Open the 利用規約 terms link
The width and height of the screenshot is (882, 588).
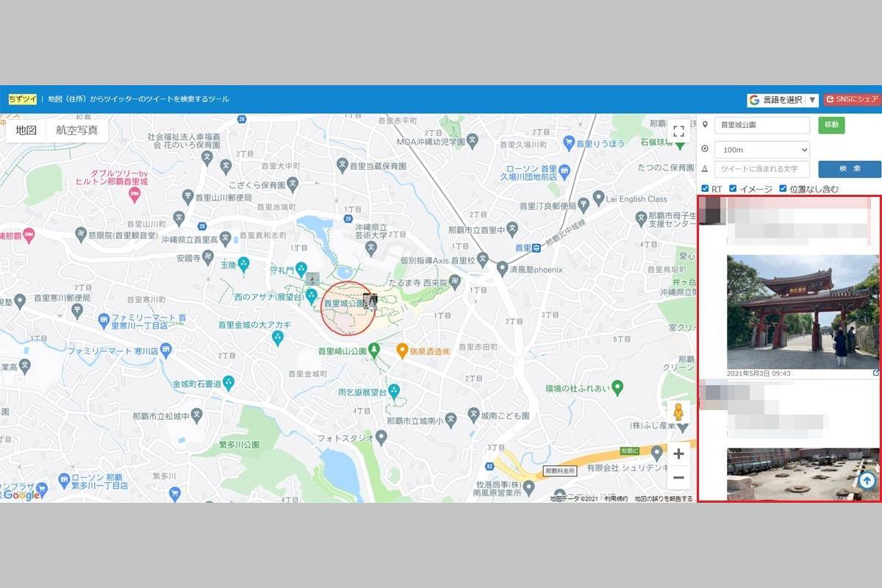tap(616, 499)
